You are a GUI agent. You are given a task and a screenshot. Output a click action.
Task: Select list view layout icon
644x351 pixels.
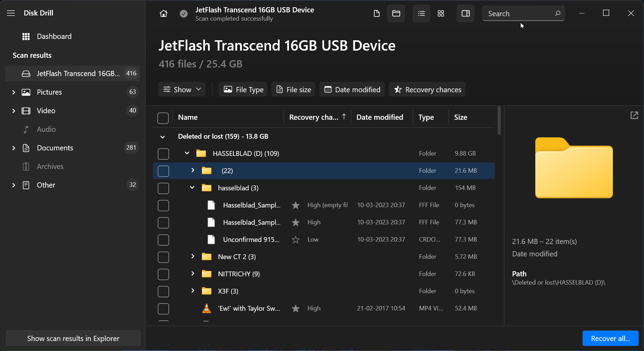(422, 13)
